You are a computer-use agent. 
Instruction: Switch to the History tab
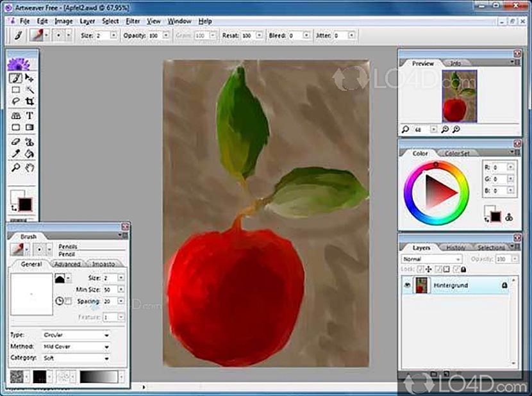[x=456, y=247]
